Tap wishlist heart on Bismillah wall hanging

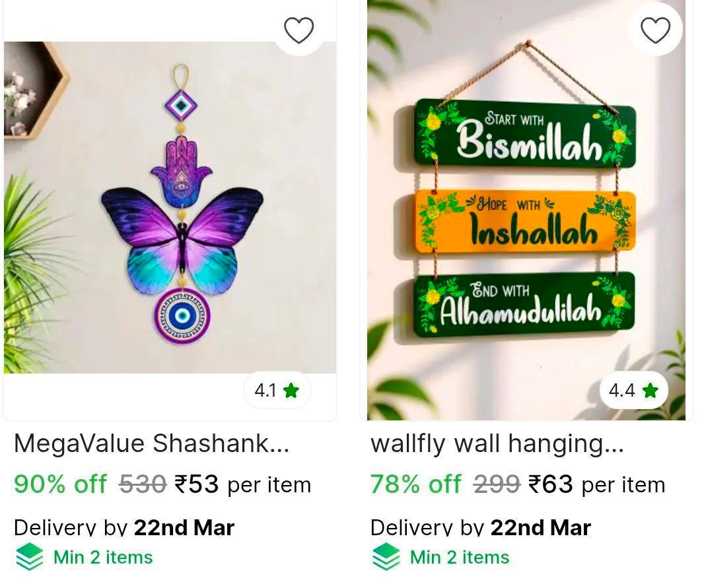[x=655, y=30]
